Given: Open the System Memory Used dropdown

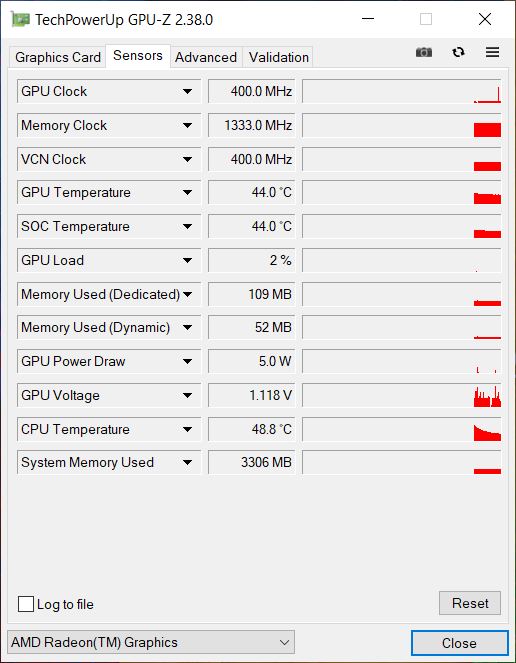Looking at the screenshot, I should click(187, 463).
